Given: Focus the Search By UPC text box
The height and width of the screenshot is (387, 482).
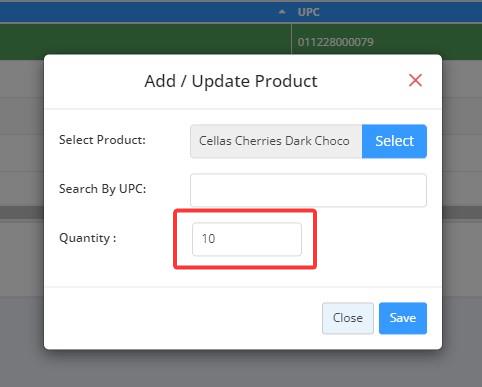Looking at the screenshot, I should [308, 190].
